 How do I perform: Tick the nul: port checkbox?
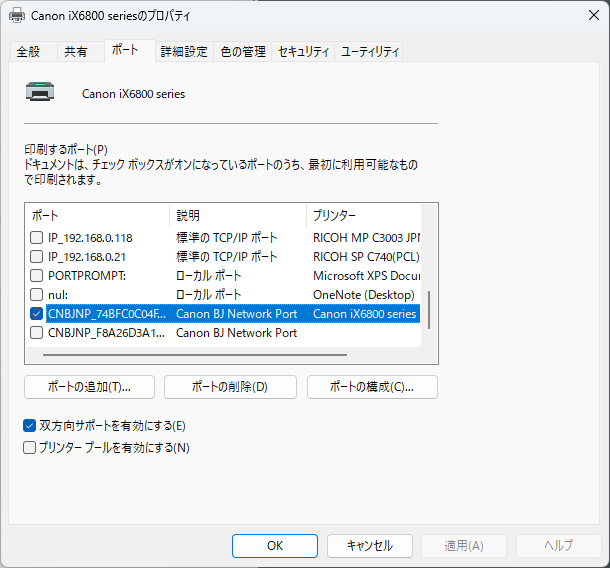pos(37,295)
